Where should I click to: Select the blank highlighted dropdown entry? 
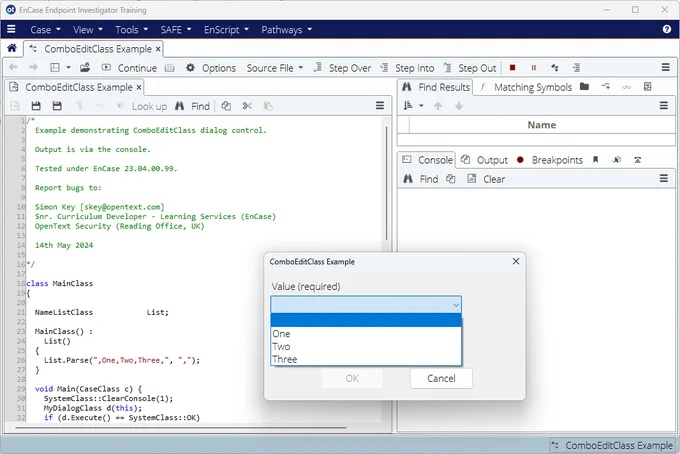point(366,320)
